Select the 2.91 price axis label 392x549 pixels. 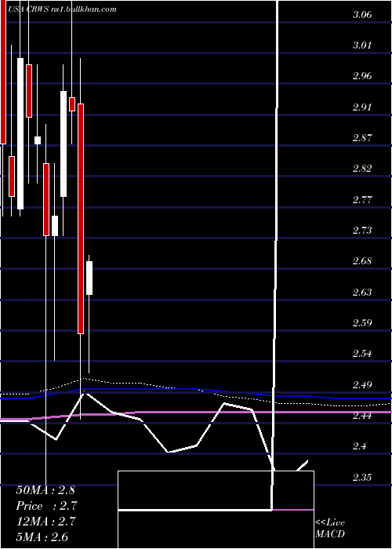[x=362, y=107]
